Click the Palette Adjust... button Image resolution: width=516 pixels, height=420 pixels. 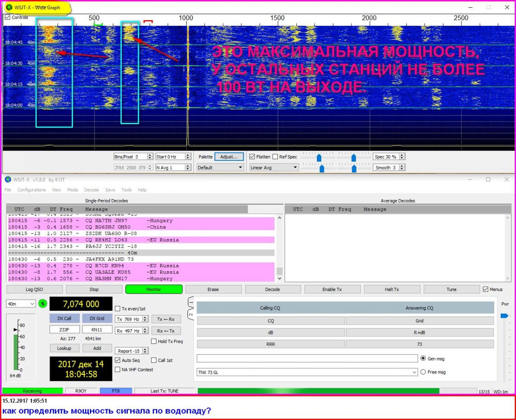coord(229,157)
